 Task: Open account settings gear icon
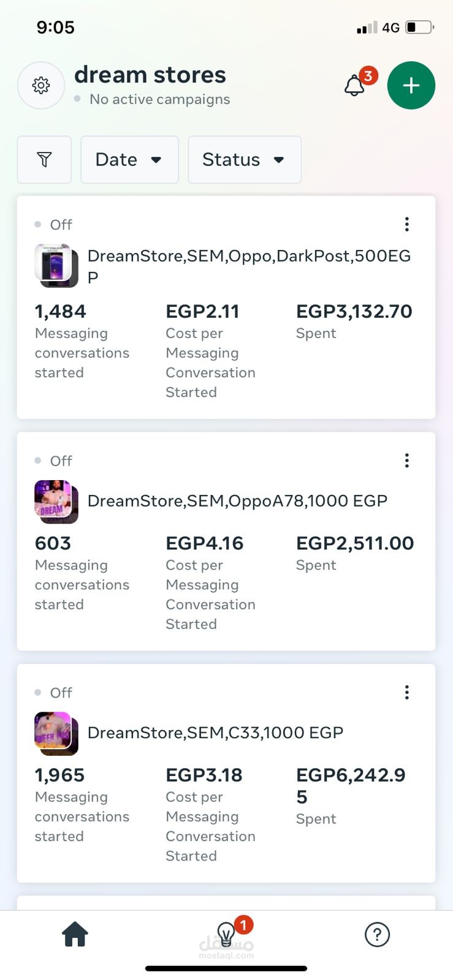pyautogui.click(x=41, y=85)
